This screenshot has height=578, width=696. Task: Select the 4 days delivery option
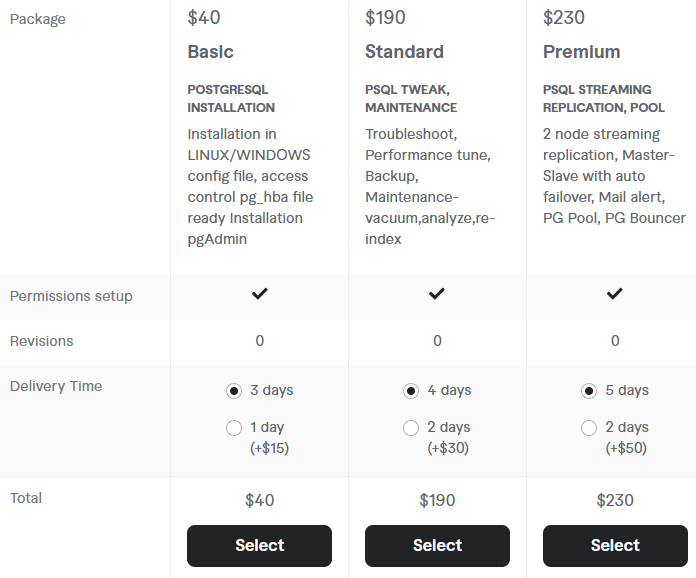tap(411, 391)
